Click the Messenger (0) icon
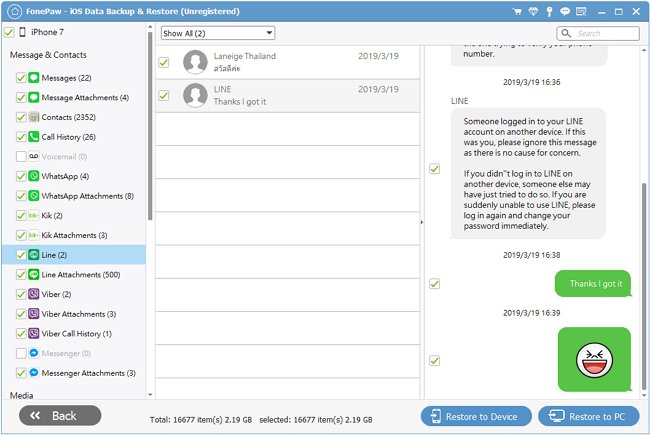This screenshot has width=650, height=436. [x=34, y=353]
